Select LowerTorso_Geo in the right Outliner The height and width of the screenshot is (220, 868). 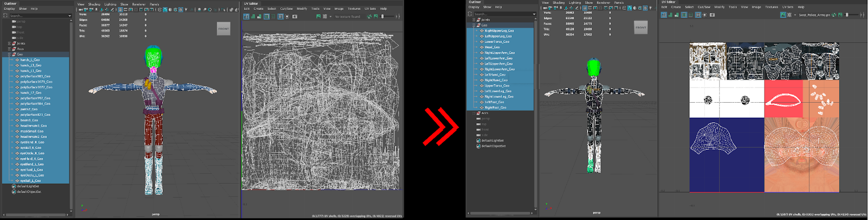pyautogui.click(x=496, y=42)
